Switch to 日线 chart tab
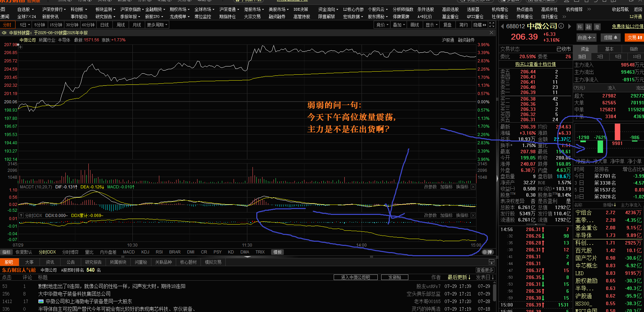 click(x=104, y=25)
